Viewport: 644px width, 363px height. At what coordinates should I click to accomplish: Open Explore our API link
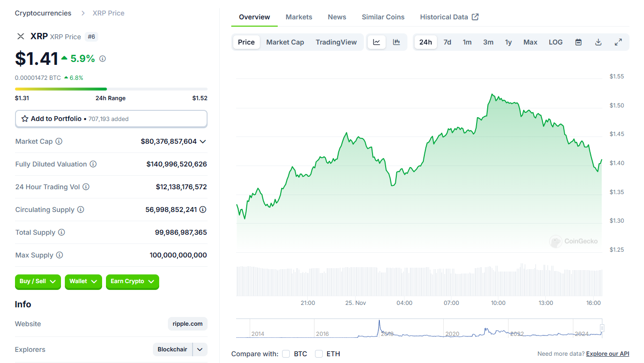click(608, 354)
